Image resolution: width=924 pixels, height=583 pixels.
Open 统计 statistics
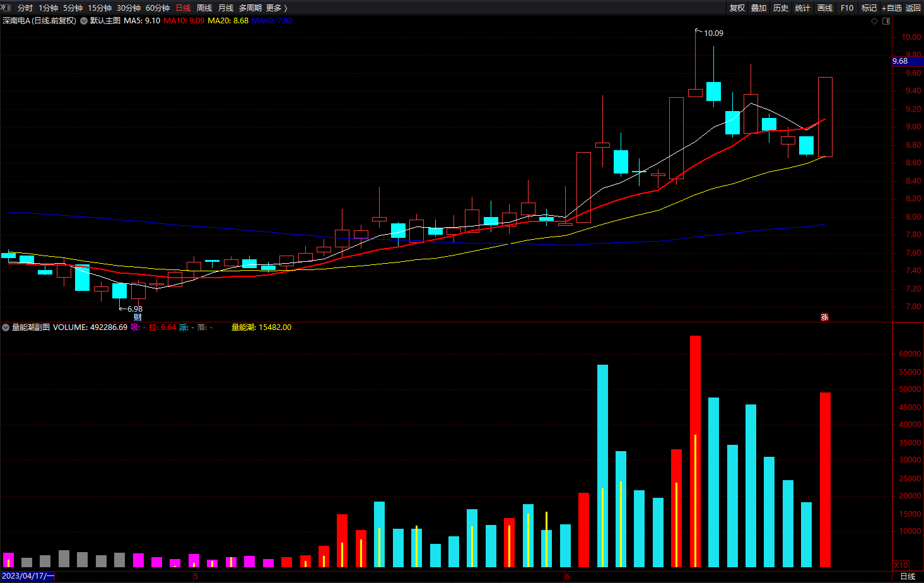pyautogui.click(x=803, y=8)
